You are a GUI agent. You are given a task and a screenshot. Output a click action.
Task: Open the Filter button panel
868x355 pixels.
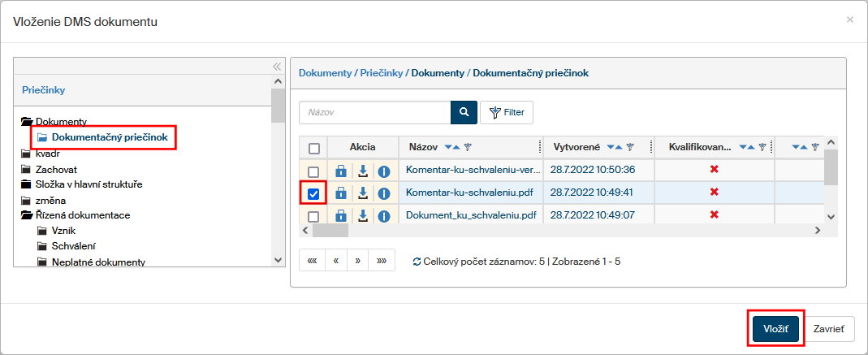(507, 112)
